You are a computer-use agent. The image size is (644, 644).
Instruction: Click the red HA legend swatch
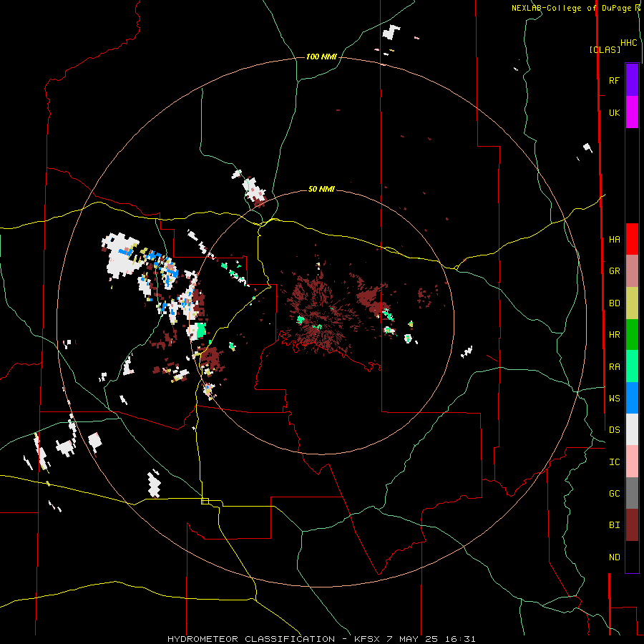632,239
